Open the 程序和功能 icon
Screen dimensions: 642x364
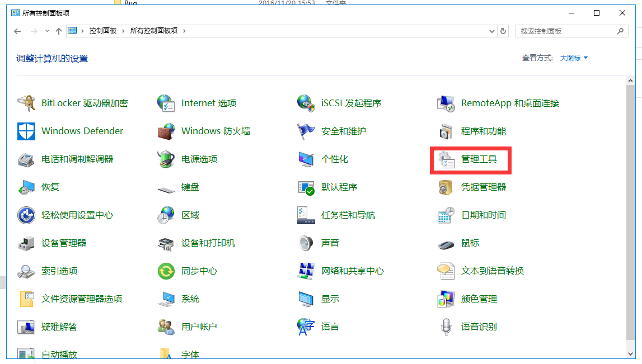tap(446, 131)
